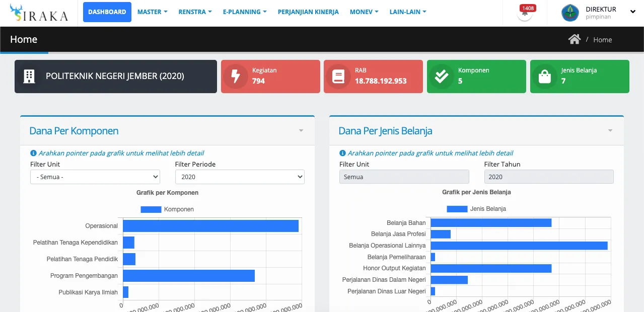The image size is (644, 312).
Task: Click the Perjalanan Dinas Dalam Negeri bar
Action: point(449,280)
